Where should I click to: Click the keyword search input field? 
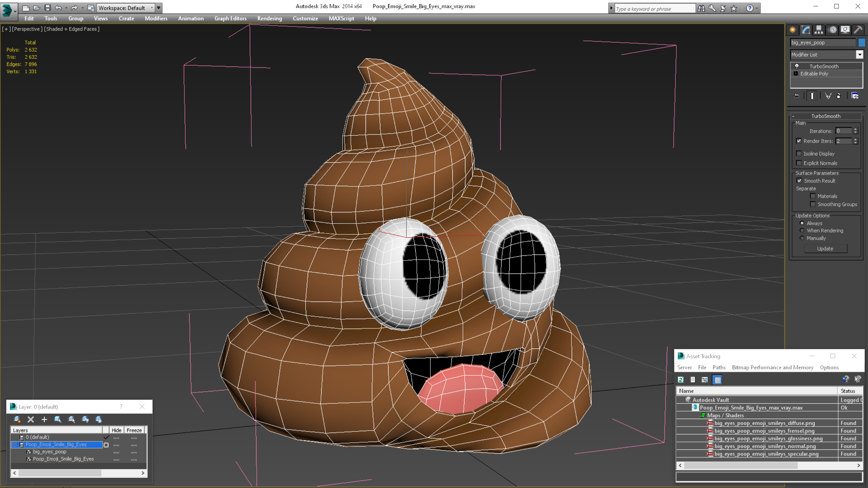pyautogui.click(x=654, y=9)
